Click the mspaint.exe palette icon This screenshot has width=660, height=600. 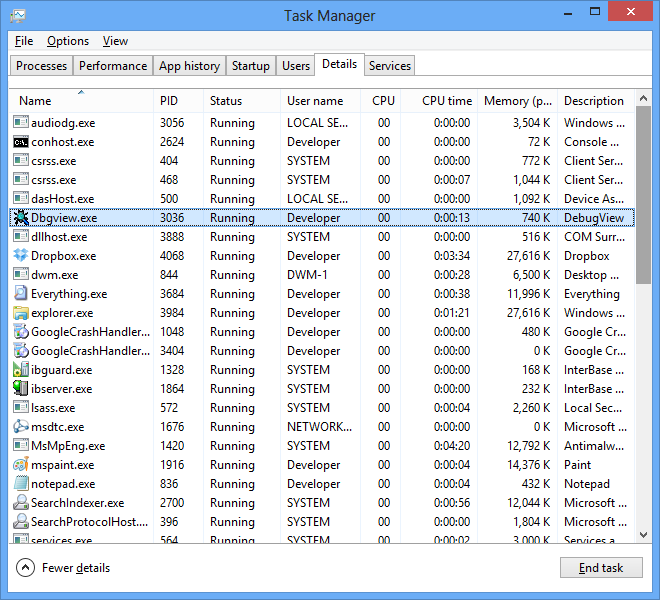tap(21, 465)
